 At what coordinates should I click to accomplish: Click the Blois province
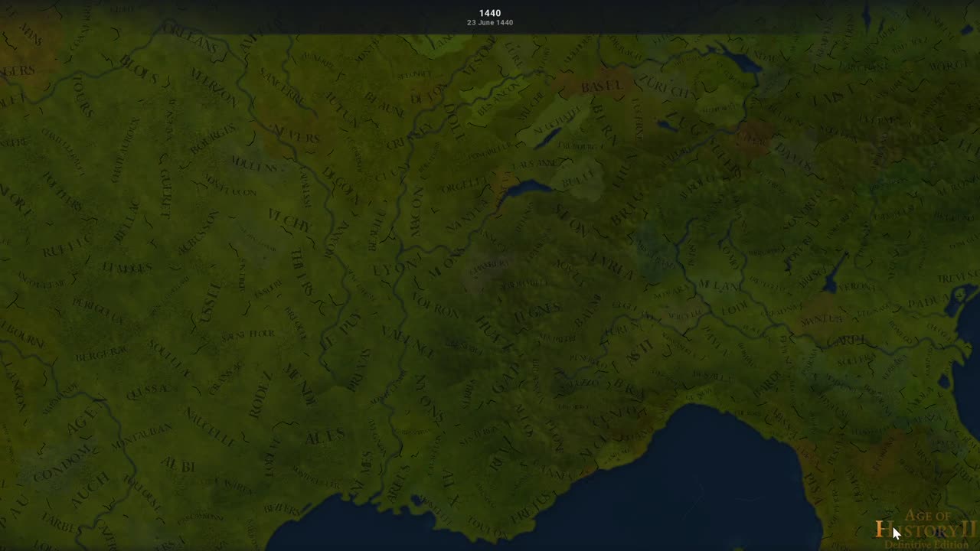click(139, 69)
